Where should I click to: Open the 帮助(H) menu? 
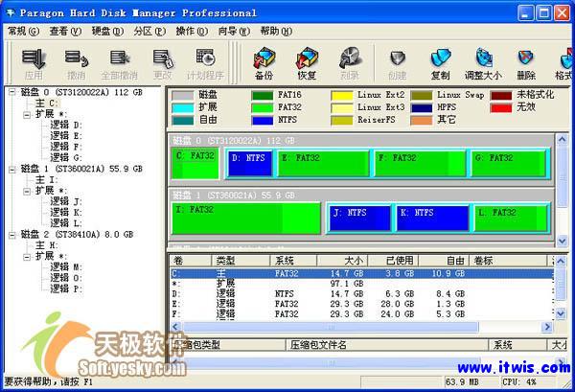[276, 32]
